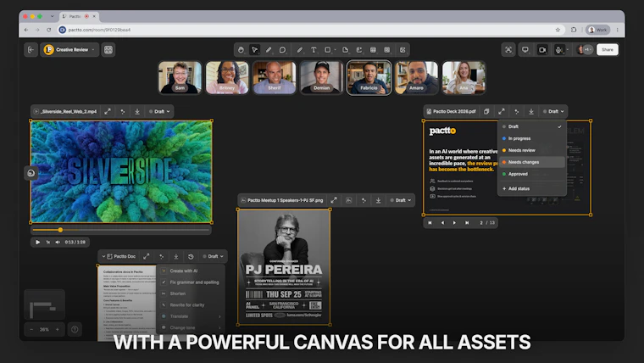This screenshot has height=363, width=644.
Task: Go to the next PDF page
Action: 454,223
